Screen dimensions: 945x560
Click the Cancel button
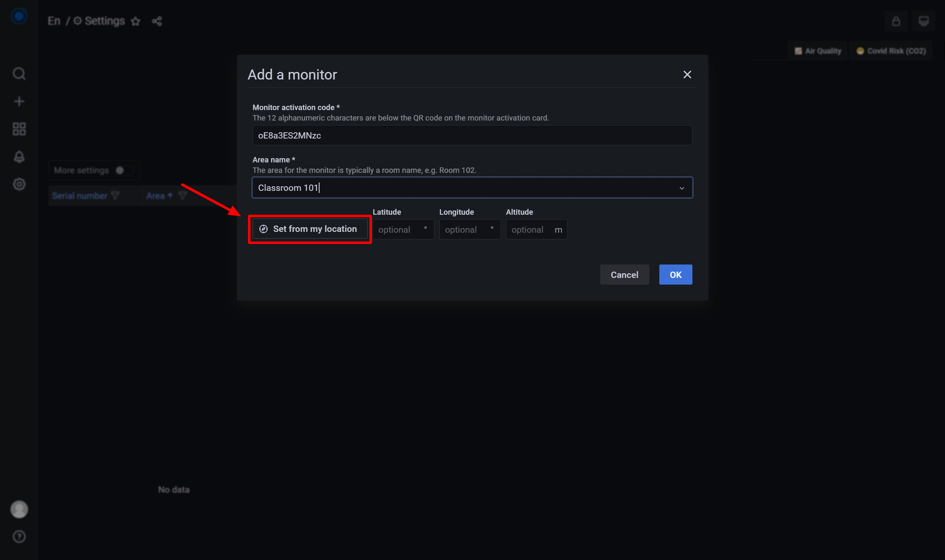624,275
